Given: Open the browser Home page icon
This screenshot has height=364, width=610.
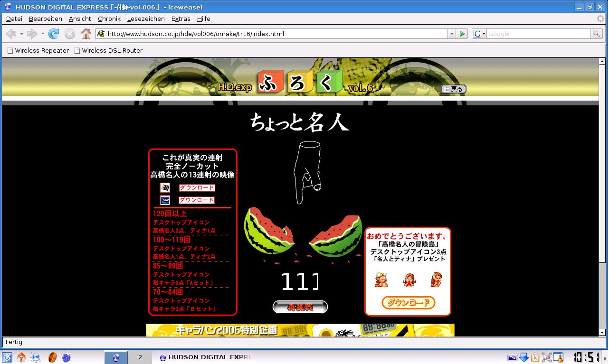Looking at the screenshot, I should click(x=86, y=34).
